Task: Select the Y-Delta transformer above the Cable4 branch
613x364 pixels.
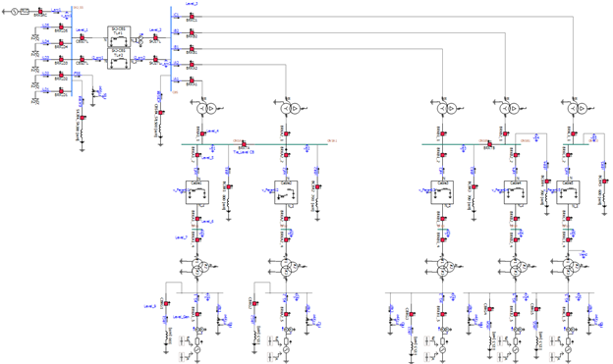Action: click(x=510, y=108)
